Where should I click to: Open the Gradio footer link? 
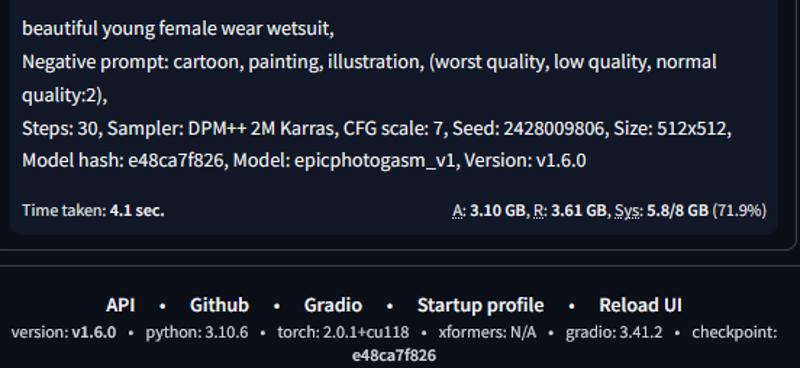(x=333, y=305)
